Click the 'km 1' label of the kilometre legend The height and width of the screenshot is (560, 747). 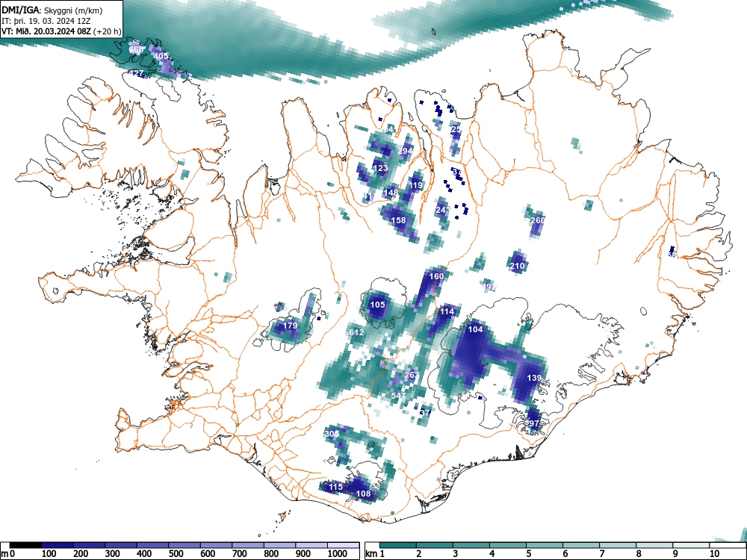[x=376, y=554]
